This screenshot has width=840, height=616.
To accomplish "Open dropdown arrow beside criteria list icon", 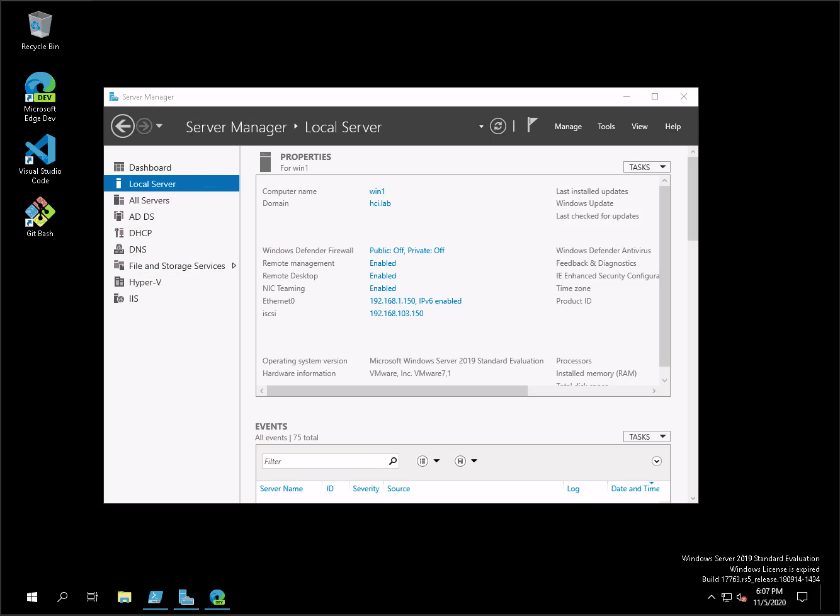I will tap(436, 461).
